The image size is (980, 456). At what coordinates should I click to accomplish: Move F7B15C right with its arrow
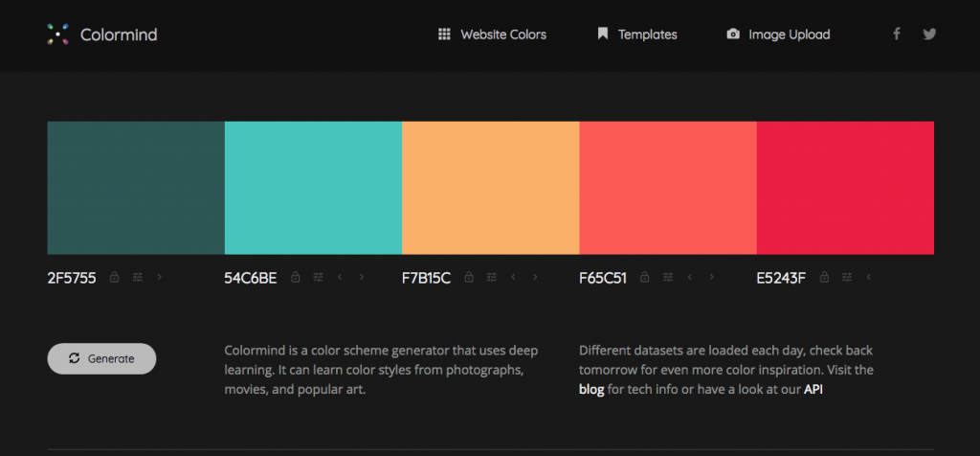click(x=535, y=277)
